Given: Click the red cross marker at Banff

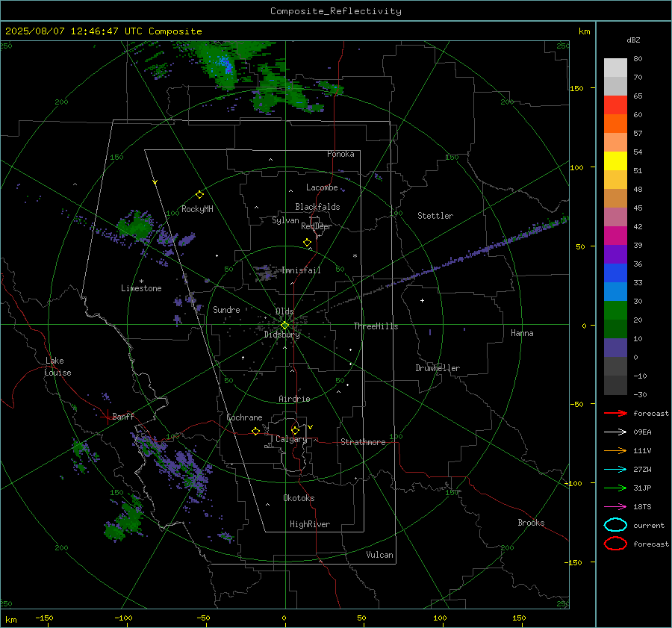Looking at the screenshot, I should pyautogui.click(x=107, y=416).
